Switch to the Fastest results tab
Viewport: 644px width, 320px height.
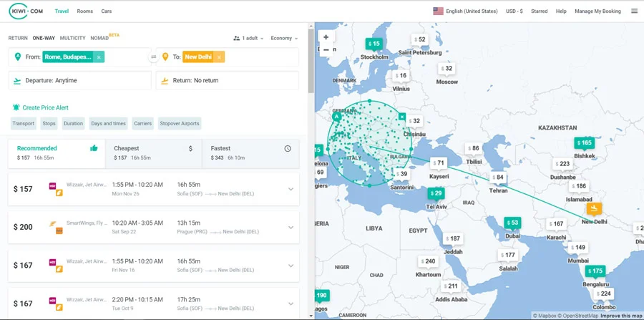251,153
